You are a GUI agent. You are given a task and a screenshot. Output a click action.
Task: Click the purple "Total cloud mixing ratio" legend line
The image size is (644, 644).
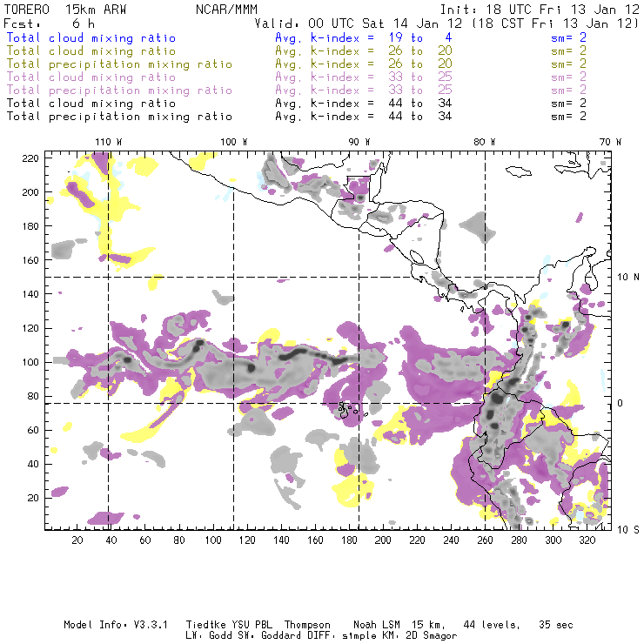click(x=91, y=77)
